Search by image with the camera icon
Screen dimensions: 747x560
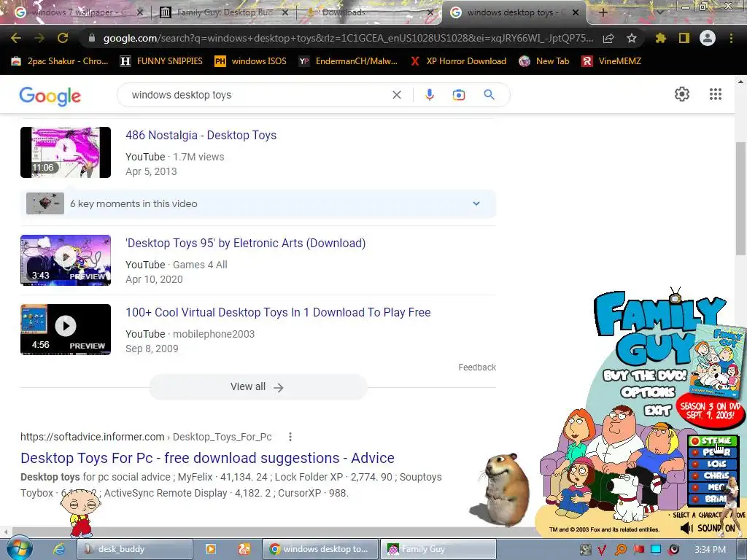pyautogui.click(x=458, y=95)
